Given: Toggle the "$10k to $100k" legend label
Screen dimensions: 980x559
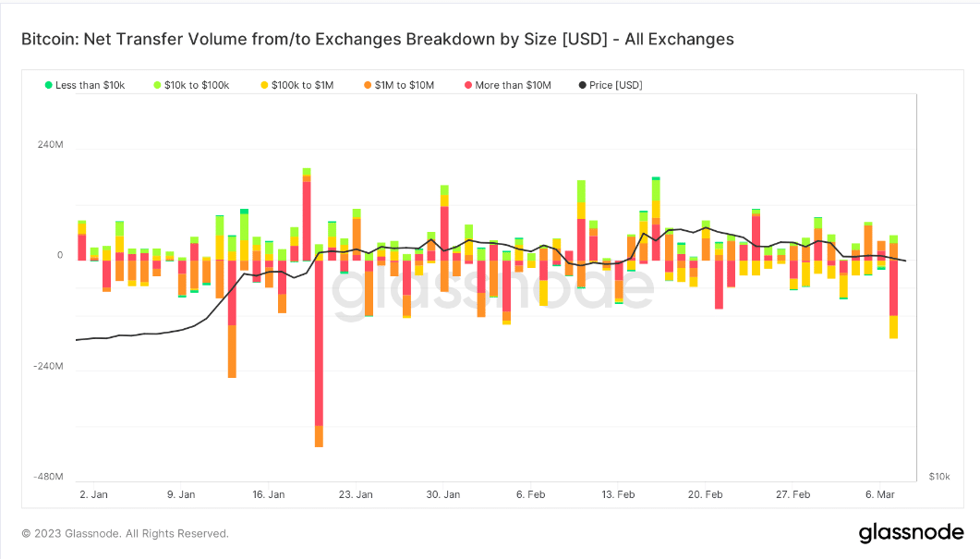Looking at the screenshot, I should (197, 85).
